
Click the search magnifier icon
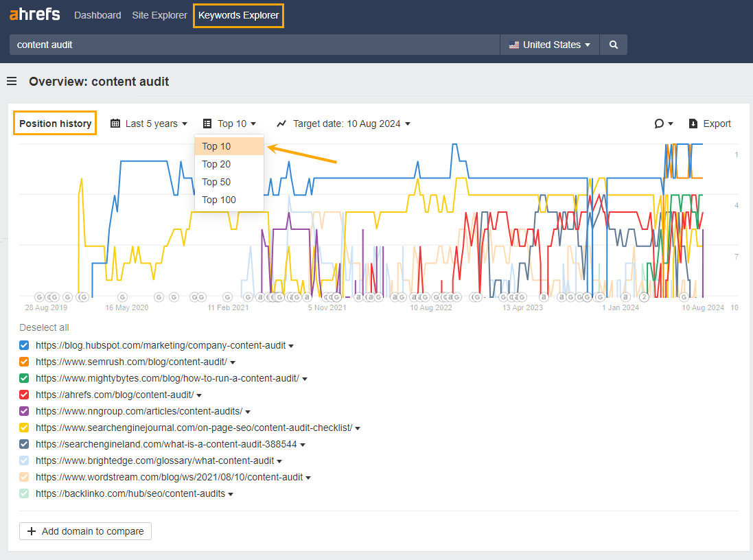[613, 44]
